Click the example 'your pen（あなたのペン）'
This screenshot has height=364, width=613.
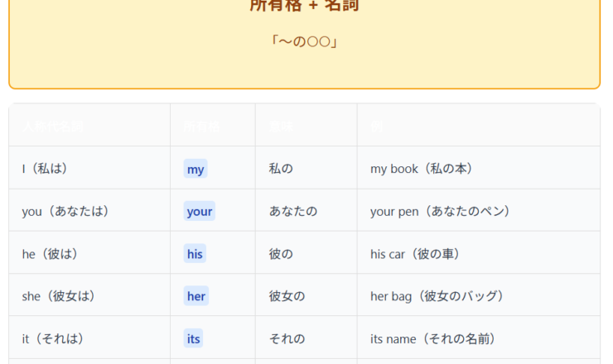click(442, 211)
